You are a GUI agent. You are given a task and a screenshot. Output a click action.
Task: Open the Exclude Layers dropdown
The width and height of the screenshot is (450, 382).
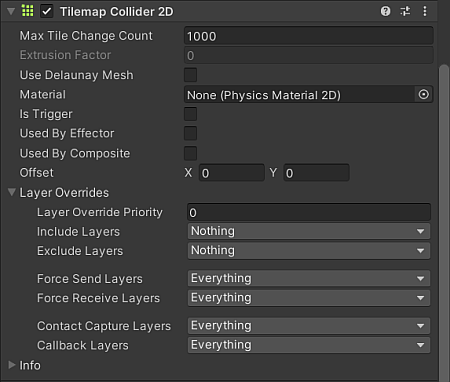(309, 251)
